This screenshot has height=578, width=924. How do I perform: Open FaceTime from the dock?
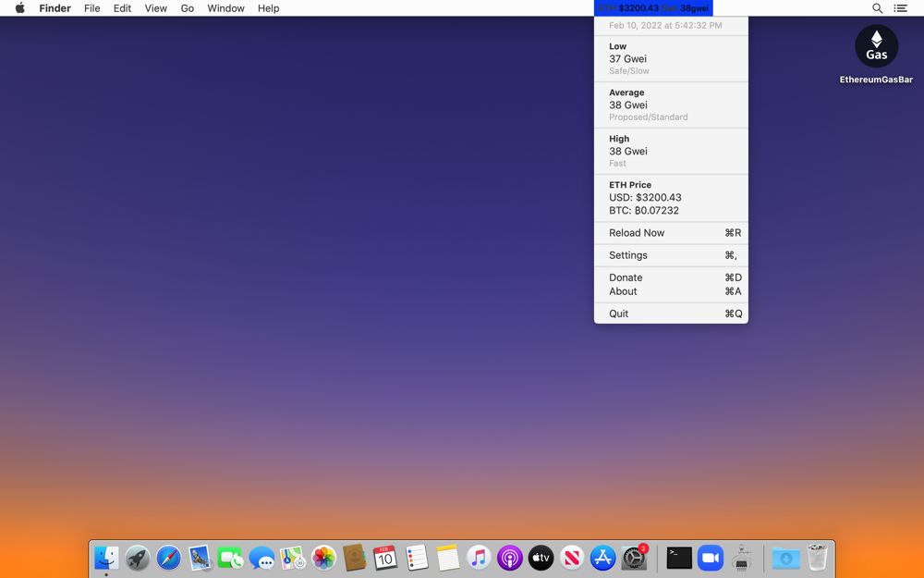click(x=230, y=558)
